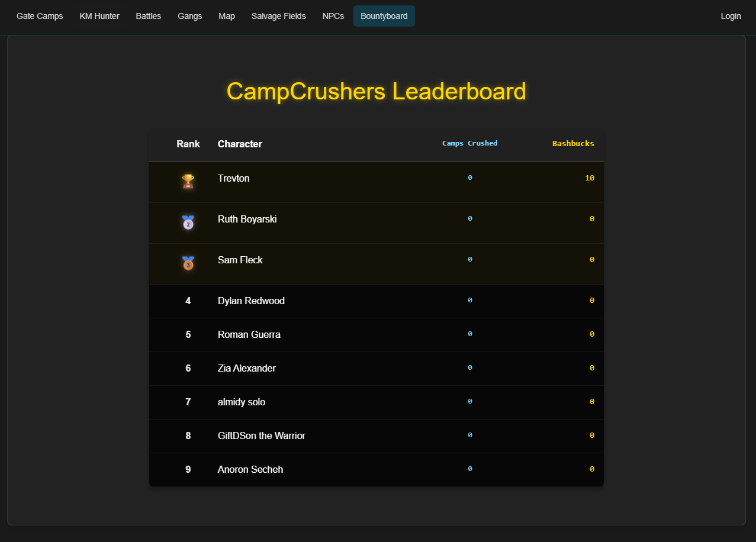
Task: Select the CampCrushers Leaderboard title
Action: coord(376,91)
